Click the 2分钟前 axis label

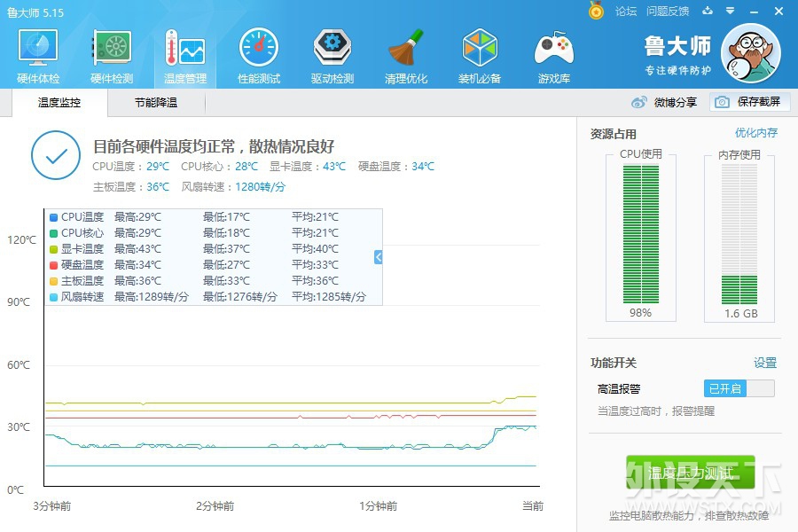click(215, 506)
